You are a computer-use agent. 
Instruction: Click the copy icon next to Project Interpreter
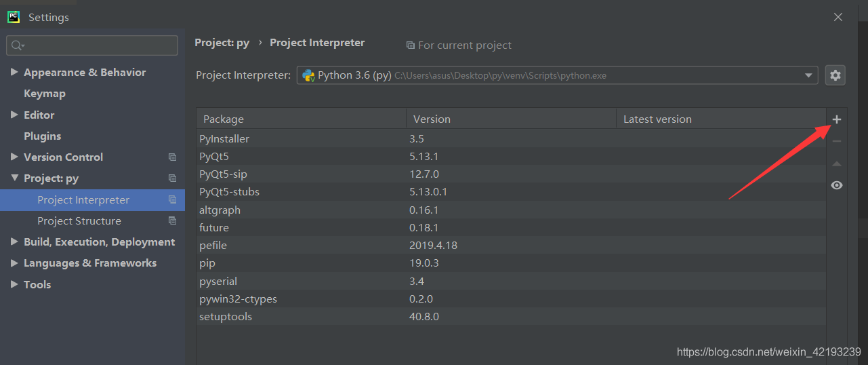172,199
